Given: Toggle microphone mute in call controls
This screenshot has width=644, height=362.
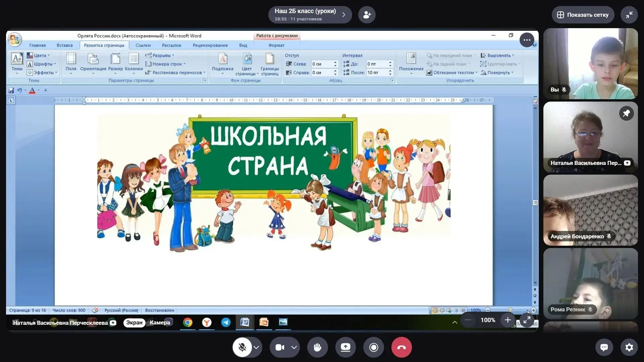Looking at the screenshot, I should point(242,347).
